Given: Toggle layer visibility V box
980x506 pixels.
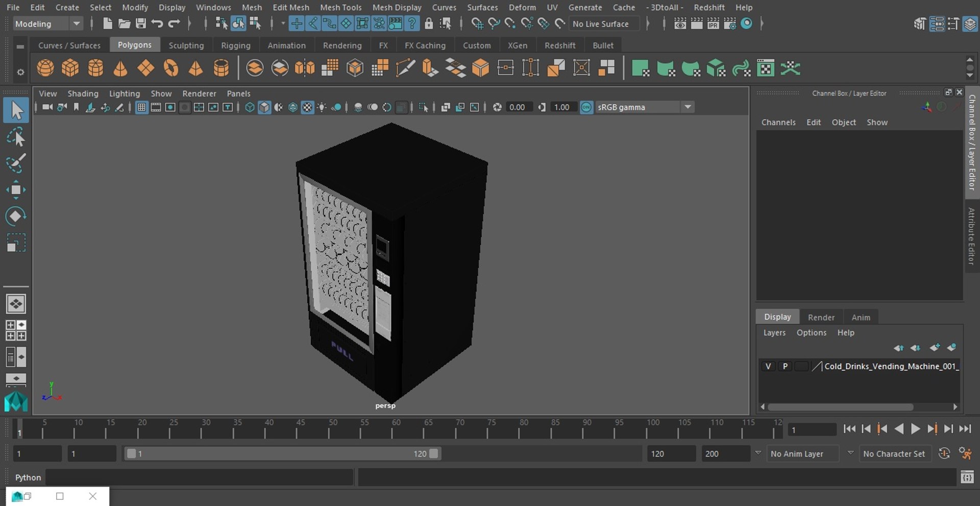Looking at the screenshot, I should tap(768, 366).
